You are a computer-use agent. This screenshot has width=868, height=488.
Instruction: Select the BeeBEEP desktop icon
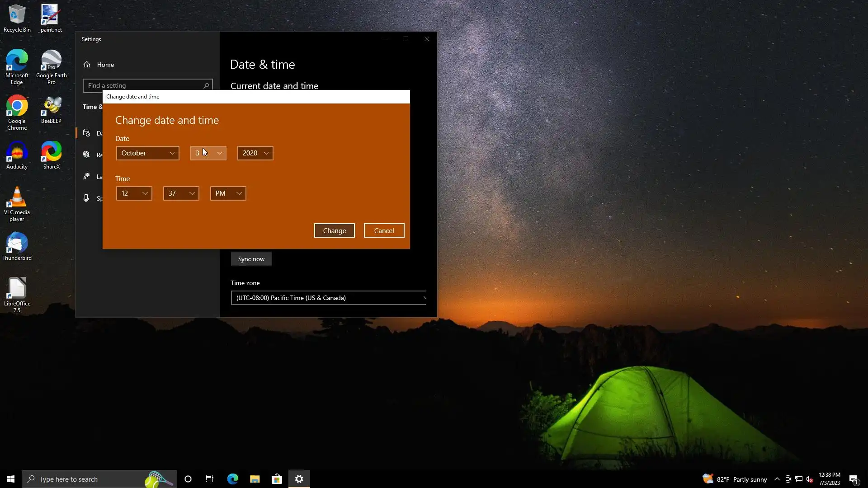pyautogui.click(x=51, y=109)
